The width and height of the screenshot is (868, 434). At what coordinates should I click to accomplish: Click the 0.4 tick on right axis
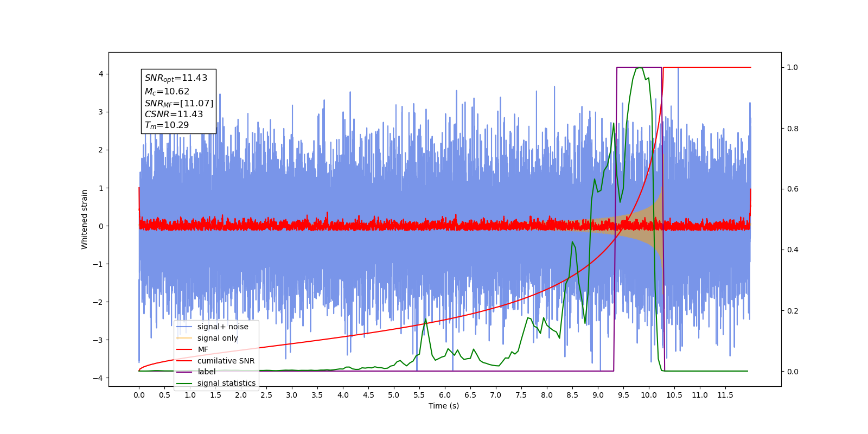[793, 250]
